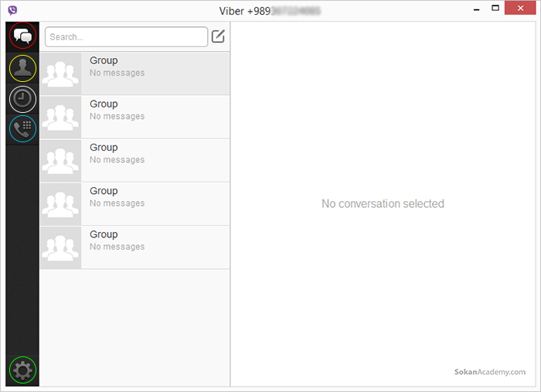The image size is (541, 392).
Task: Minimize the Viber window
Action: pos(477,9)
